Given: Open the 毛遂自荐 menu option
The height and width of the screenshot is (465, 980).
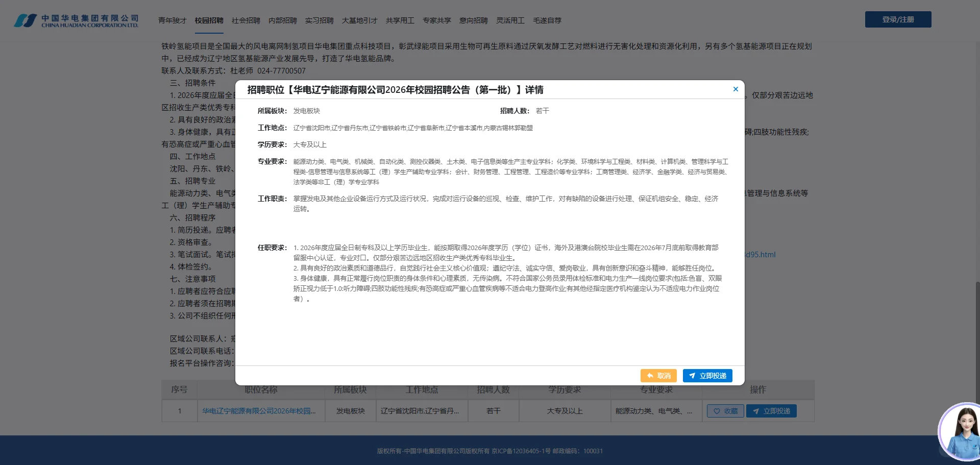Looking at the screenshot, I should tap(546, 20).
